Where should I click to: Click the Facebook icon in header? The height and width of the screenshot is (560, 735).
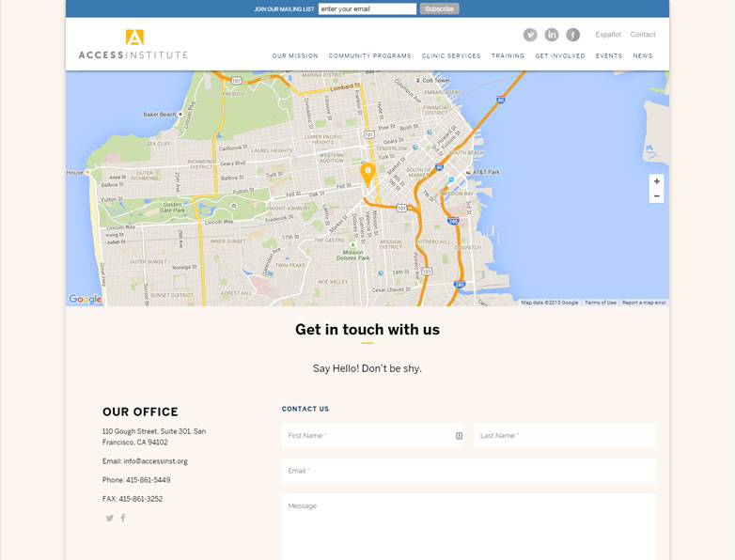573,35
